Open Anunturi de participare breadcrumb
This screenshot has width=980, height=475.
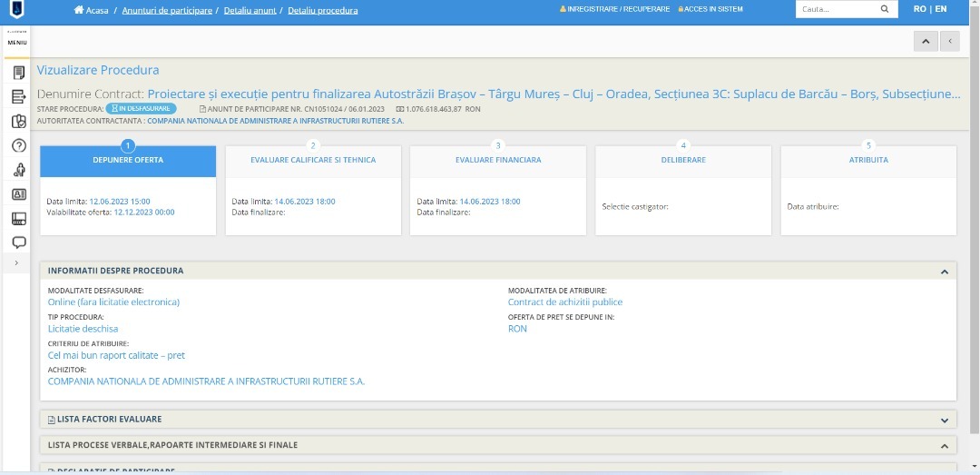[x=167, y=11]
